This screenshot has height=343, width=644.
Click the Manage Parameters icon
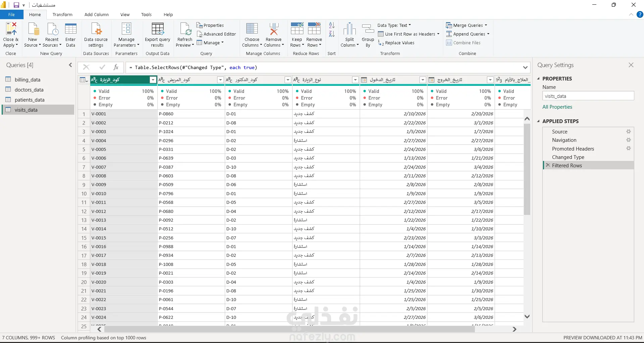pos(127,29)
